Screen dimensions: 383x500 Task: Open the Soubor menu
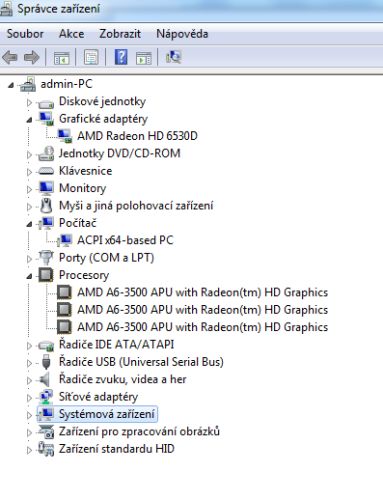[x=25, y=34]
